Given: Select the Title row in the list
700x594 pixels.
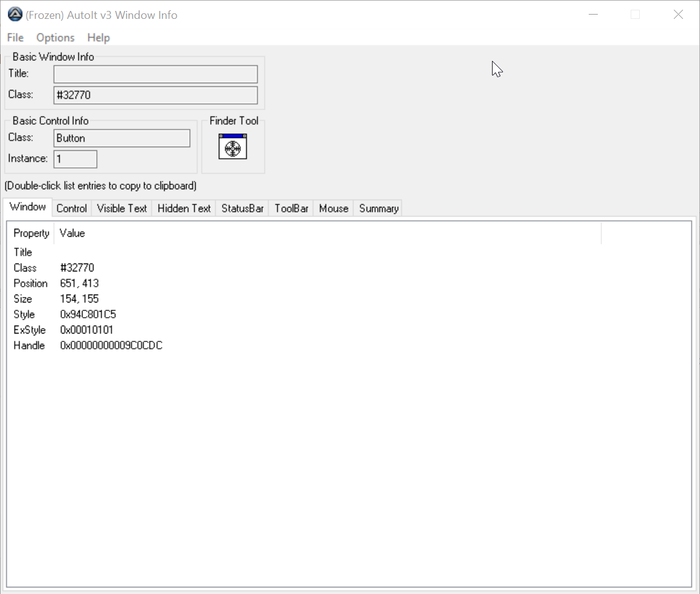Looking at the screenshot, I should pyautogui.click(x=23, y=253).
